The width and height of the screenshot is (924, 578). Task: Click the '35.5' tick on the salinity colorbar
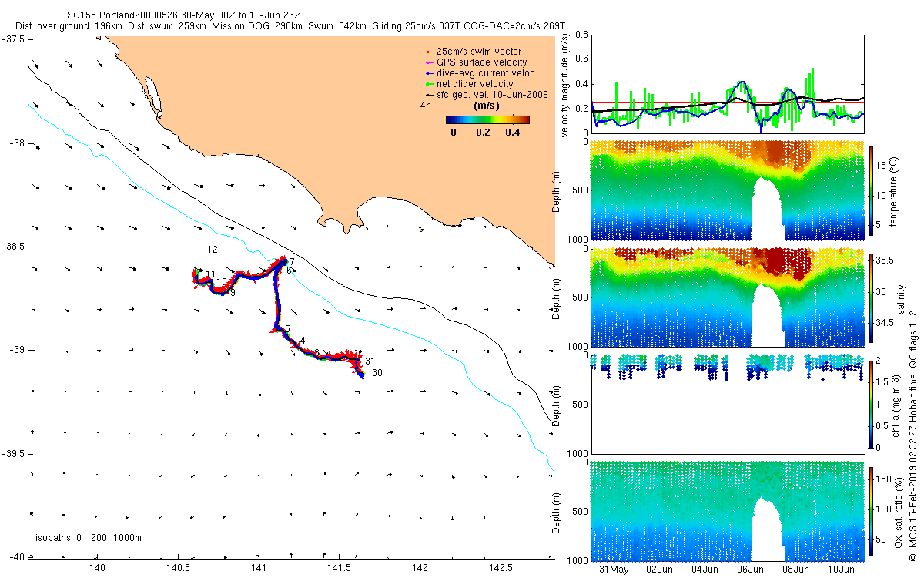pos(885,261)
